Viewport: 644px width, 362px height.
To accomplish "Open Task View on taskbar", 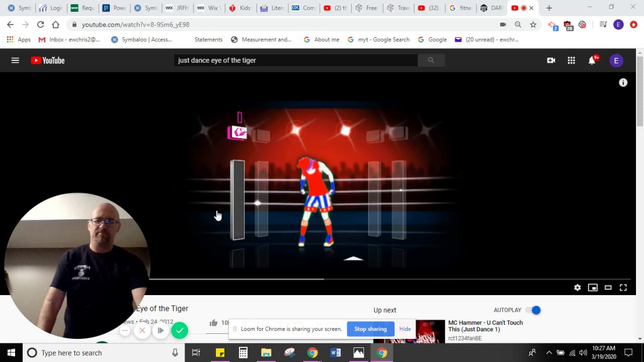I will pyautogui.click(x=196, y=353).
